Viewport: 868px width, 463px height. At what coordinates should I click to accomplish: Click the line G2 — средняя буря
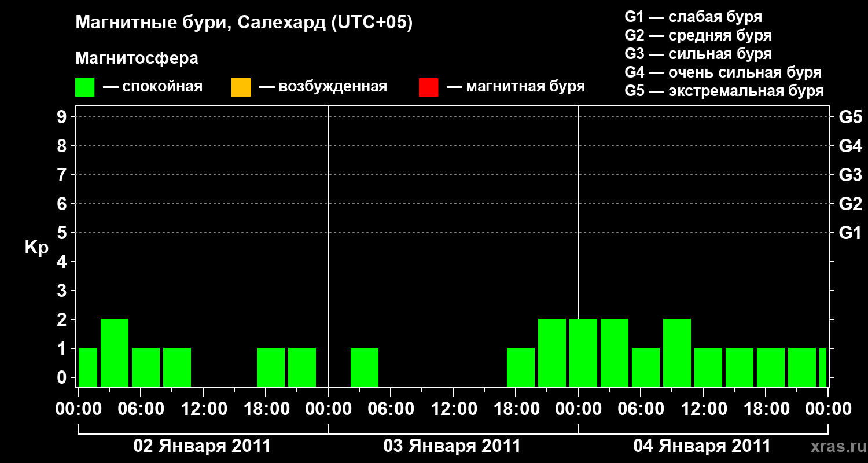(x=698, y=35)
